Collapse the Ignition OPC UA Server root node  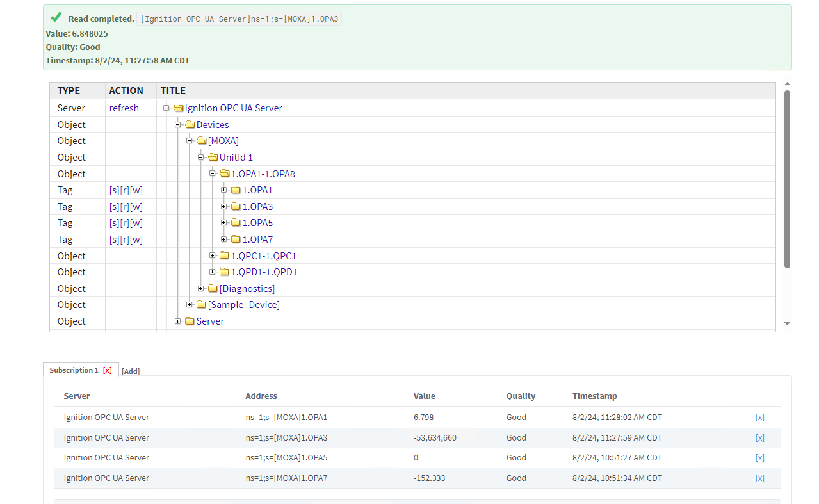[x=166, y=108]
